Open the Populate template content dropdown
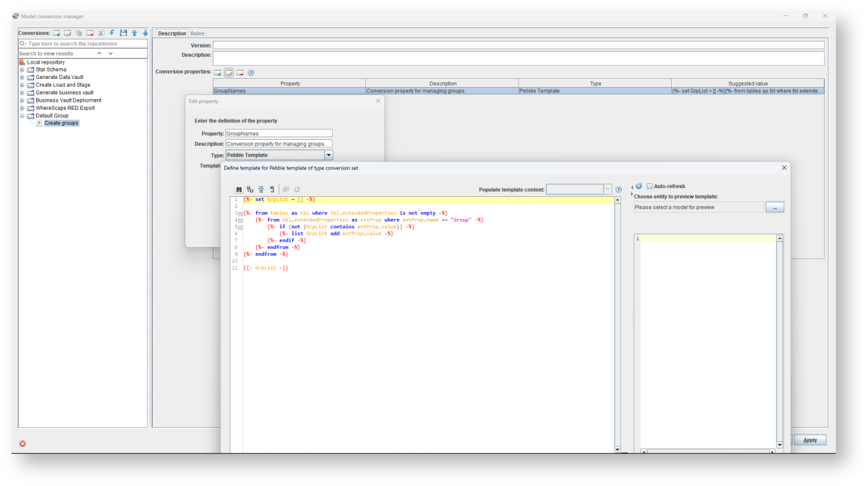Viewport: 868px width, 486px height. [608, 189]
